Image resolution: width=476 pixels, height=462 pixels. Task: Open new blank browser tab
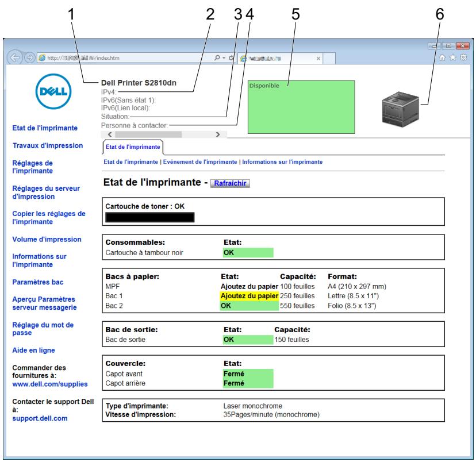329,58
